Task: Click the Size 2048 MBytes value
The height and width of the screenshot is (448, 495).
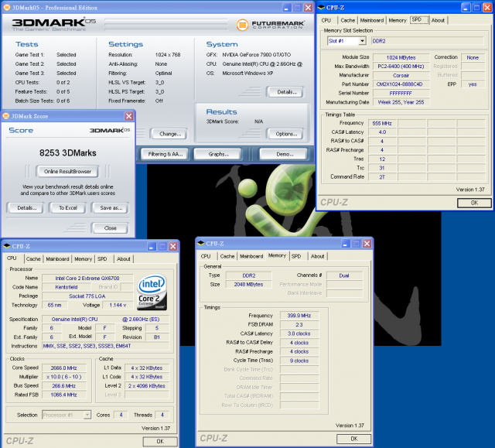Action: (248, 285)
